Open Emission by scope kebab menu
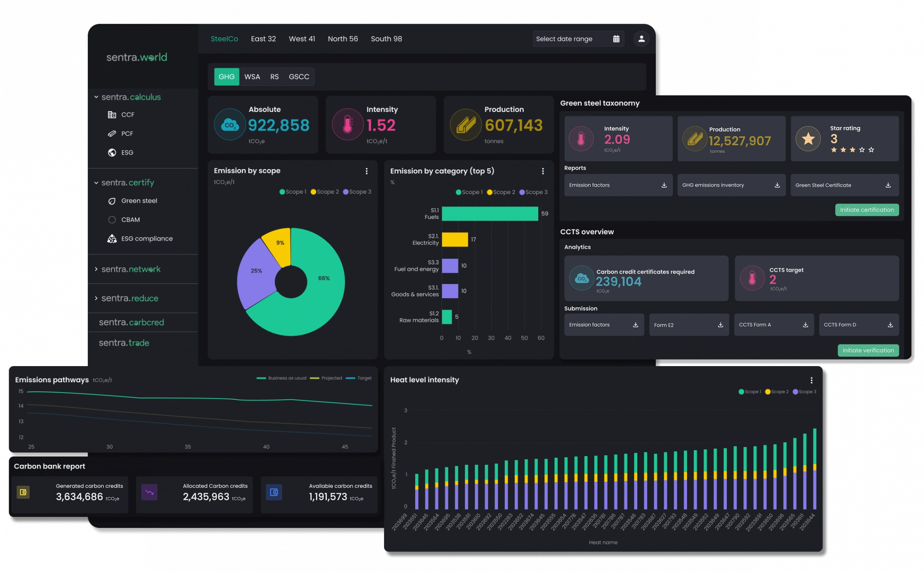Viewport: 924px width, 573px height. [366, 171]
